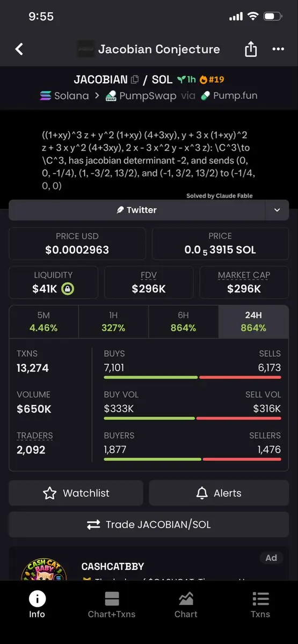The image size is (298, 644).
Task: Open the Twitter link button
Action: coord(137,210)
